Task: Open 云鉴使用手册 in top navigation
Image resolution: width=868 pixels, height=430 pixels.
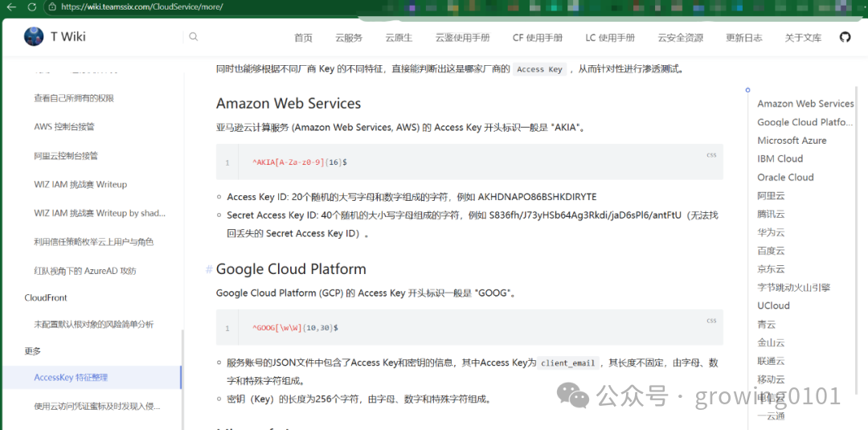Action: [x=463, y=38]
